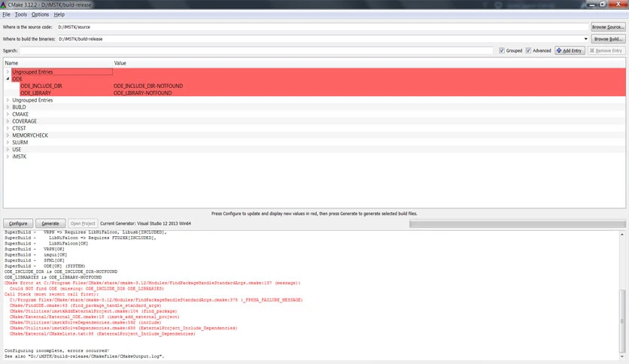
Task: Expand the SLURM group
Action: (x=8, y=142)
